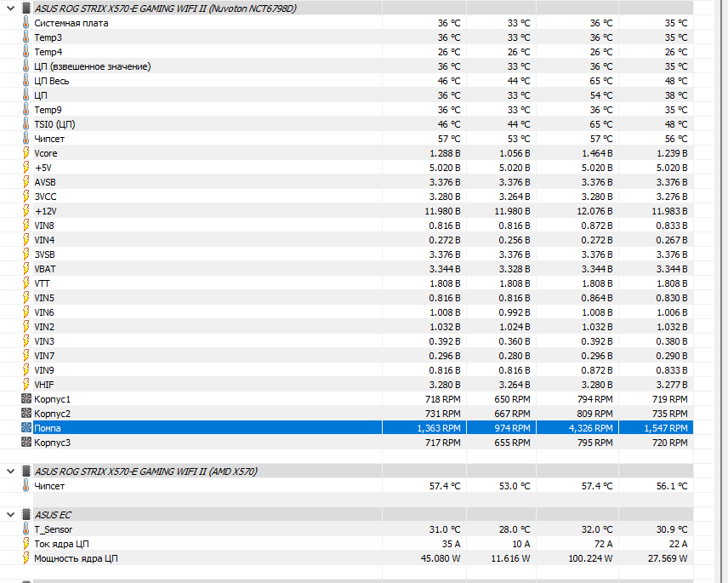Click thermometer icon beside TSI0 (ЦП)
The image size is (728, 583).
point(26,124)
